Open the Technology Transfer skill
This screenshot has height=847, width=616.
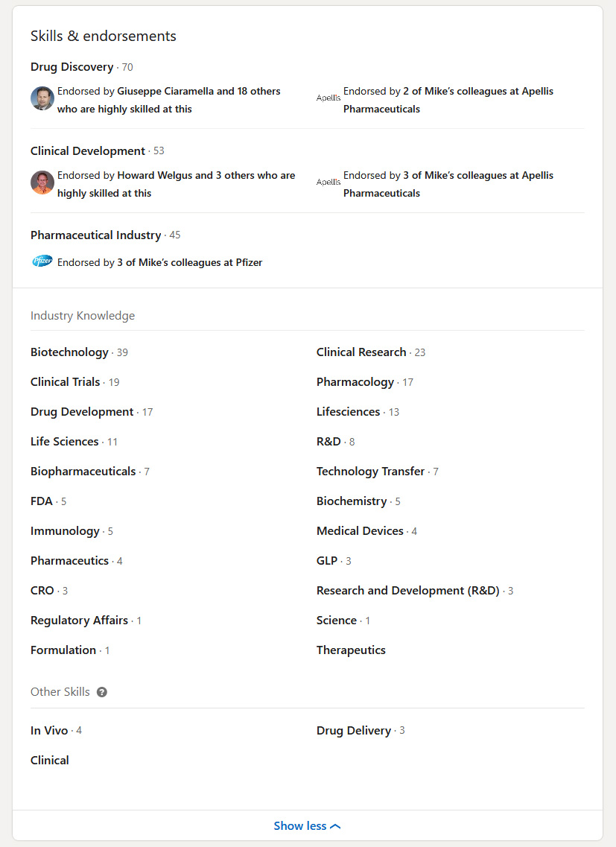(370, 471)
